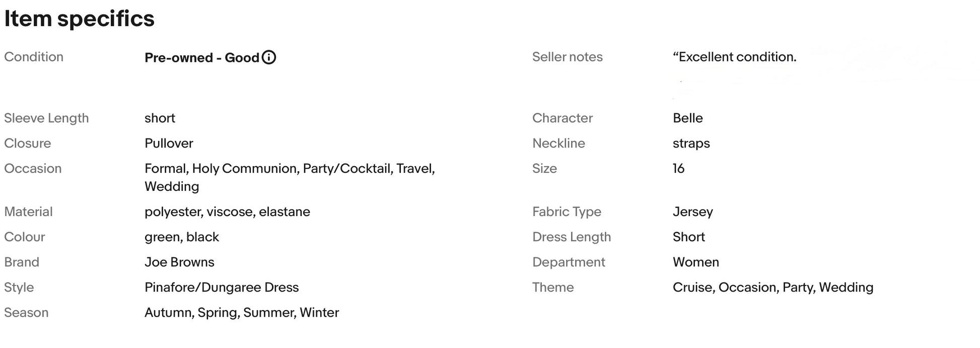This screenshot has width=980, height=348.
Task: Click the Excellent condition seller note
Action: point(734,57)
